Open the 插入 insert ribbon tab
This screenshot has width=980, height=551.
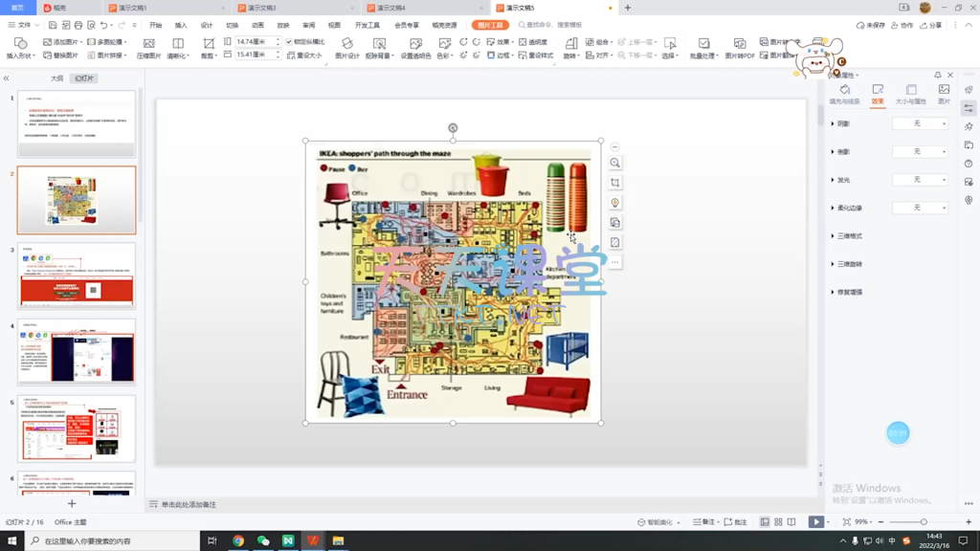(181, 26)
